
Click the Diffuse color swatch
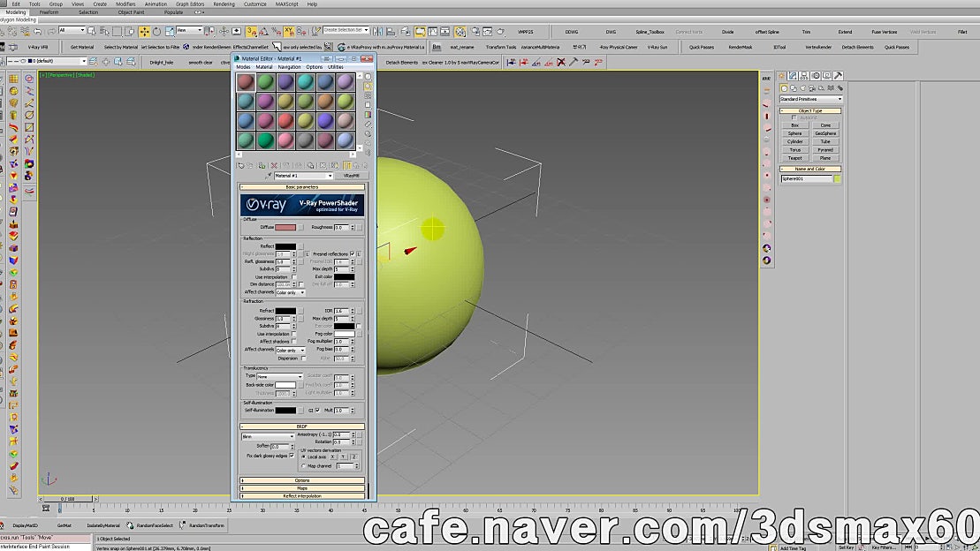[285, 227]
